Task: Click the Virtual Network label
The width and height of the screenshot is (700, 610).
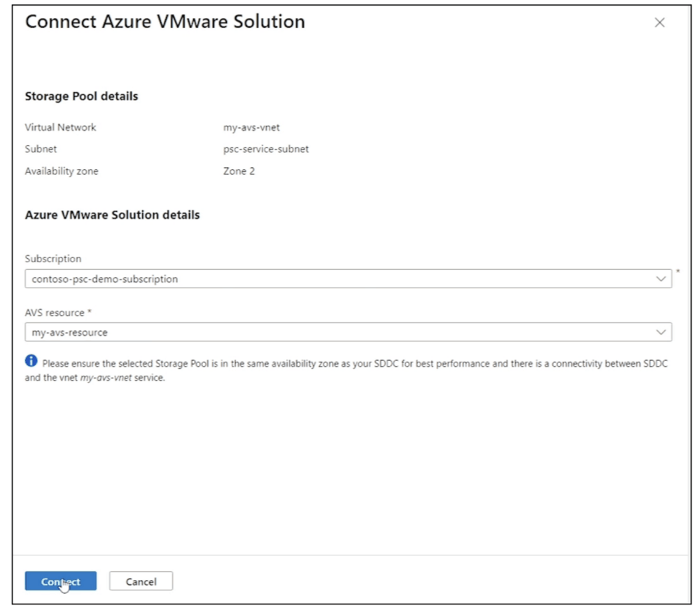Action: click(x=60, y=127)
